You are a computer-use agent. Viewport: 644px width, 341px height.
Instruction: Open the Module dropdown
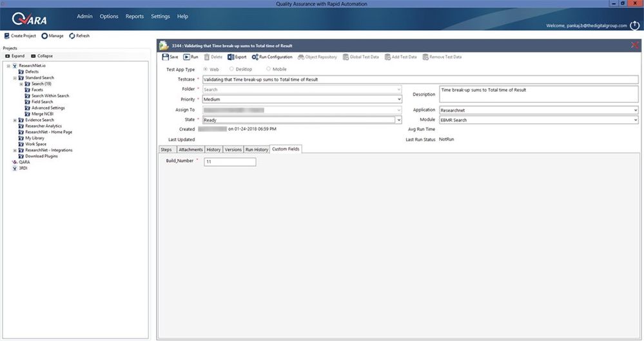pyautogui.click(x=636, y=120)
